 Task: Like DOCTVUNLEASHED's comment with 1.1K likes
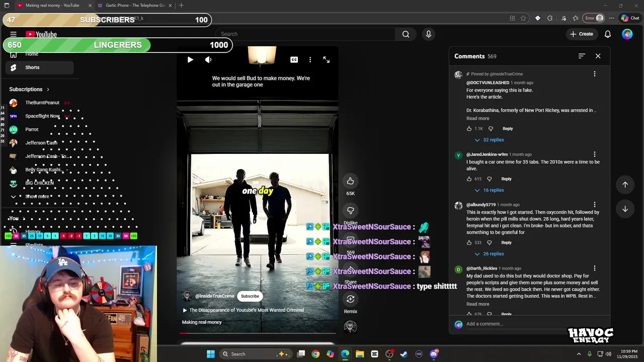pos(469,129)
